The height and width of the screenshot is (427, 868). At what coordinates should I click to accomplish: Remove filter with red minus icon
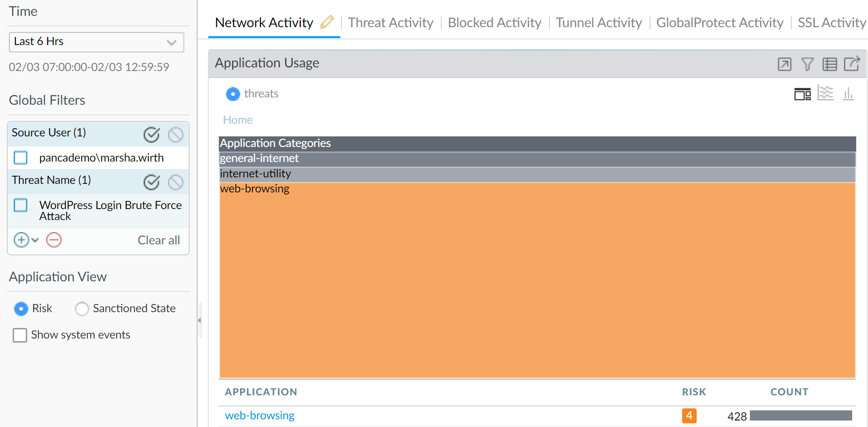click(x=54, y=240)
